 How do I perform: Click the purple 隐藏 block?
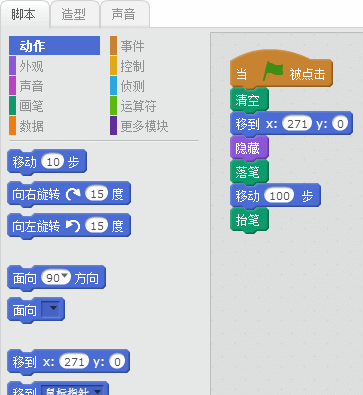249,148
